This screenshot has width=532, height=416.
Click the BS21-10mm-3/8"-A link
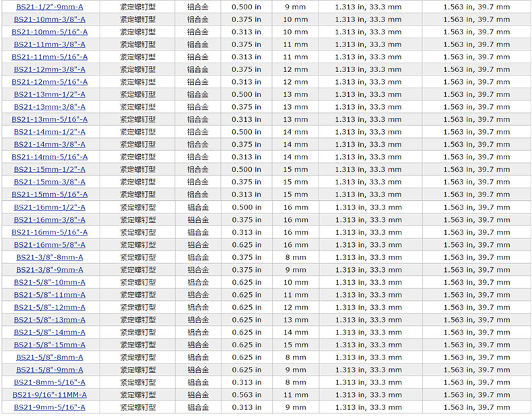[50, 20]
